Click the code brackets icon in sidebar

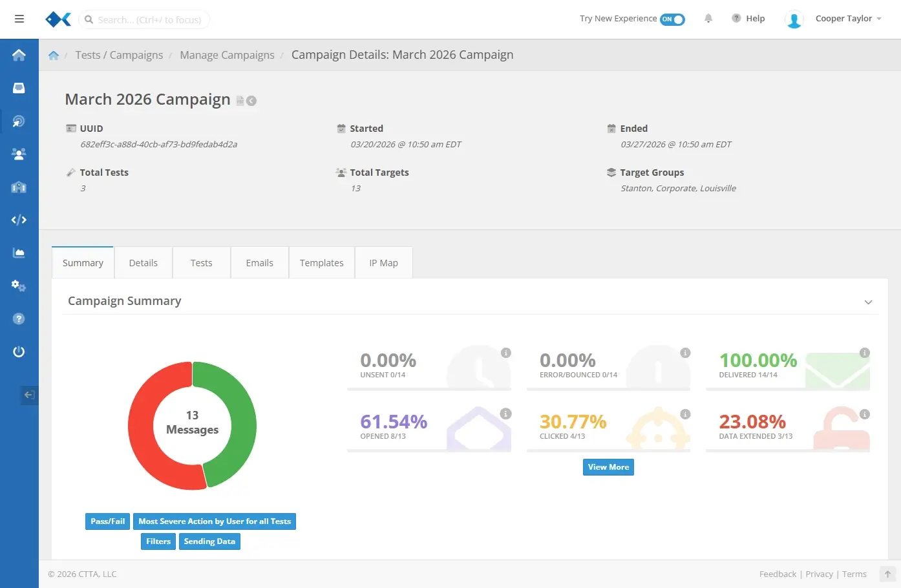(19, 220)
